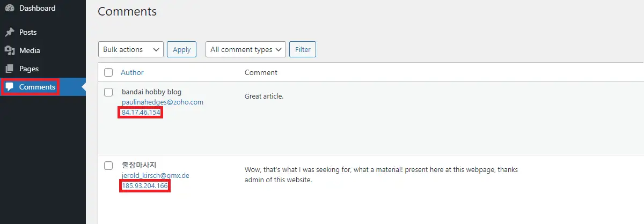Click the Dashboard gauge icon
This screenshot has width=644, height=224.
10,8
